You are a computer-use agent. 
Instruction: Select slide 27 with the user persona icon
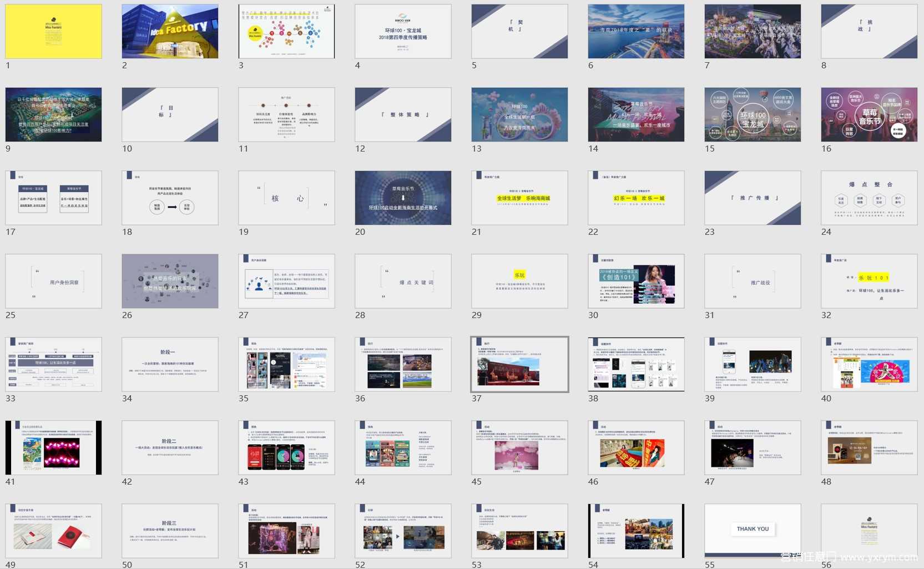point(286,281)
